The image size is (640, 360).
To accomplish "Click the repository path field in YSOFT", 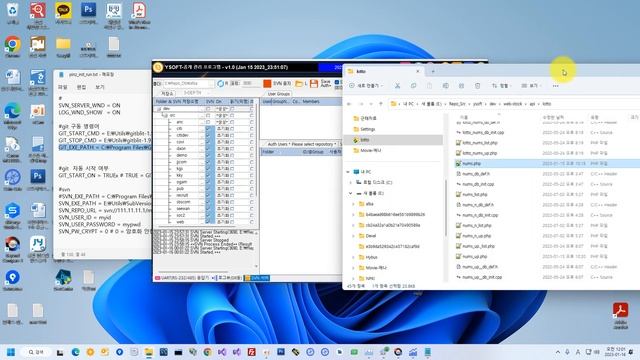I will coord(188,84).
